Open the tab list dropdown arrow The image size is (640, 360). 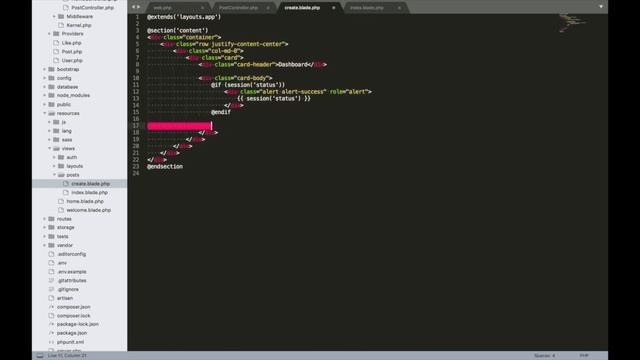click(x=601, y=7)
